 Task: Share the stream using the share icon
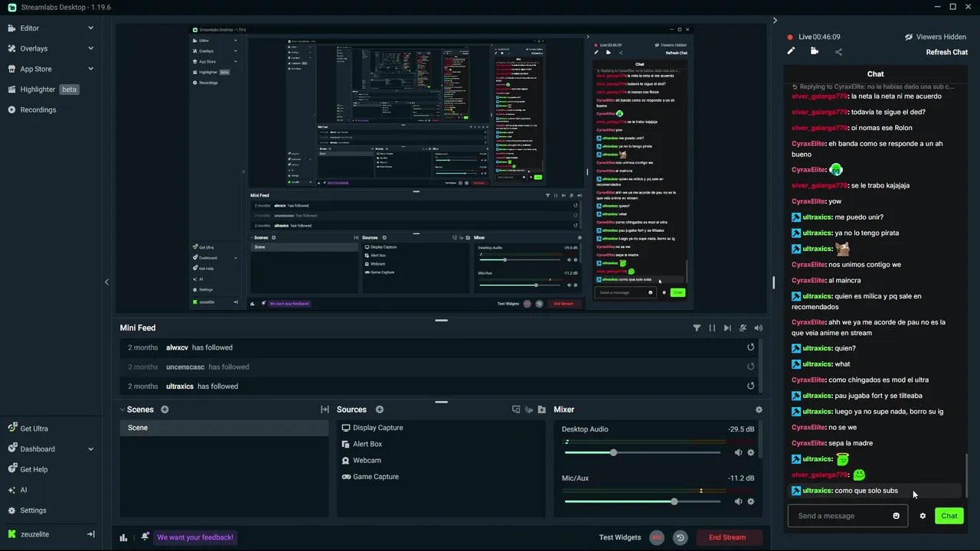point(838,52)
